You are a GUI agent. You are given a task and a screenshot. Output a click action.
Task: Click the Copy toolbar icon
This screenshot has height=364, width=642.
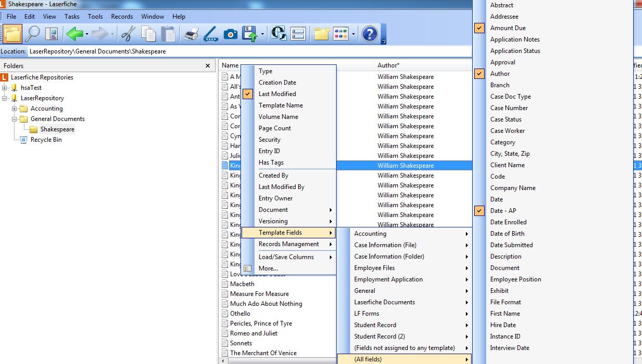point(149,34)
